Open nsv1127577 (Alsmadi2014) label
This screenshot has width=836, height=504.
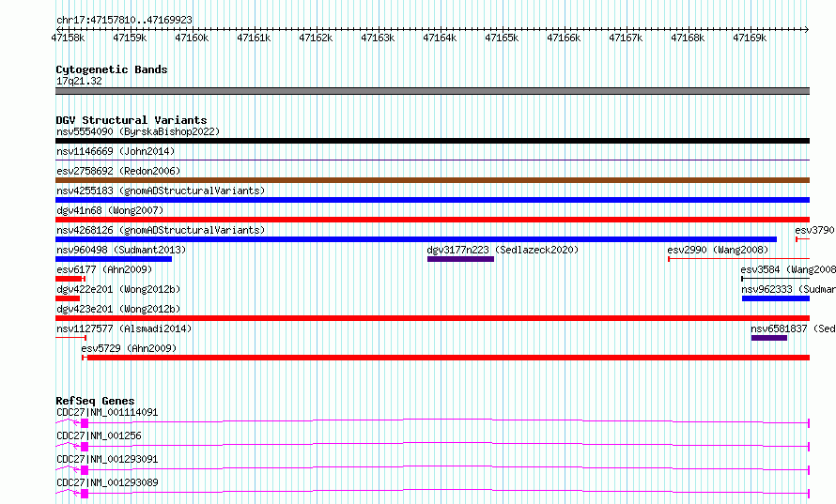click(124, 328)
